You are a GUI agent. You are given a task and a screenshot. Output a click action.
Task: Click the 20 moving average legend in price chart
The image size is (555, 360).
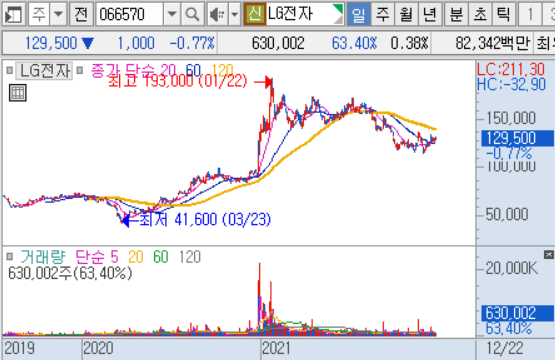click(168, 70)
